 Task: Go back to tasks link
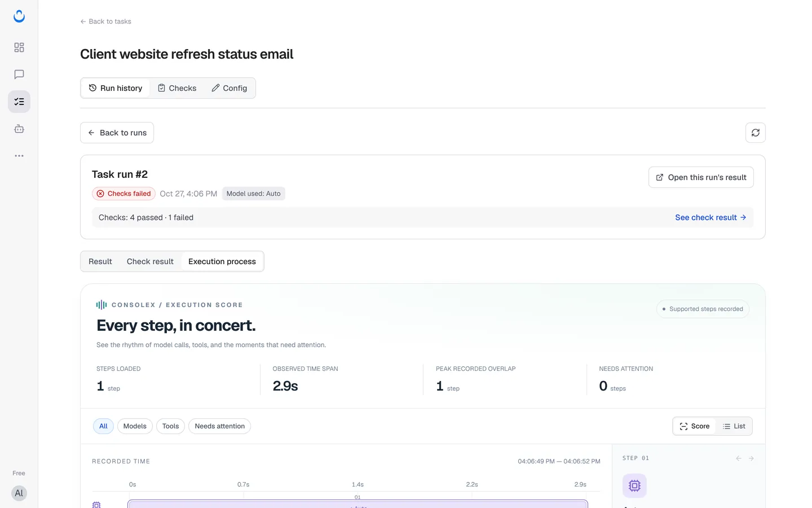click(105, 21)
